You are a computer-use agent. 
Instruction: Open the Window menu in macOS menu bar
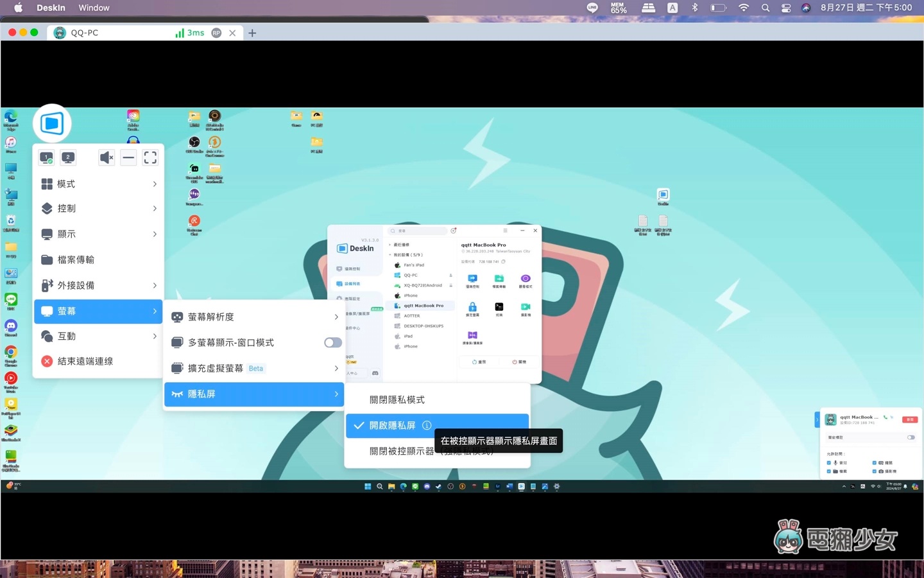point(94,8)
